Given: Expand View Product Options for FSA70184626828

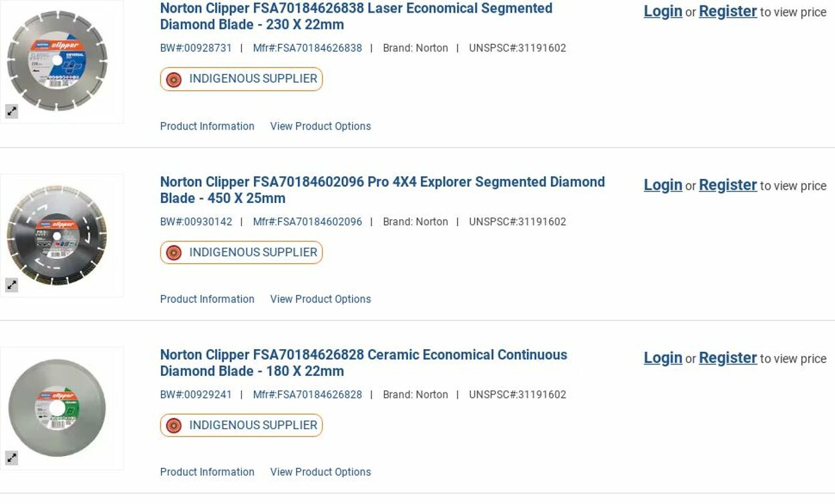Looking at the screenshot, I should click(x=320, y=472).
